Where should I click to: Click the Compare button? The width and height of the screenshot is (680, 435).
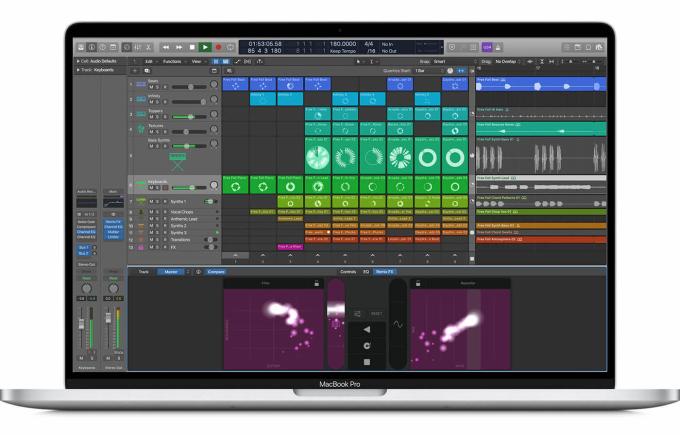(x=216, y=272)
